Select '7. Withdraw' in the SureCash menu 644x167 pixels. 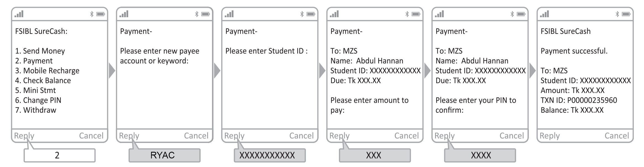tap(36, 110)
